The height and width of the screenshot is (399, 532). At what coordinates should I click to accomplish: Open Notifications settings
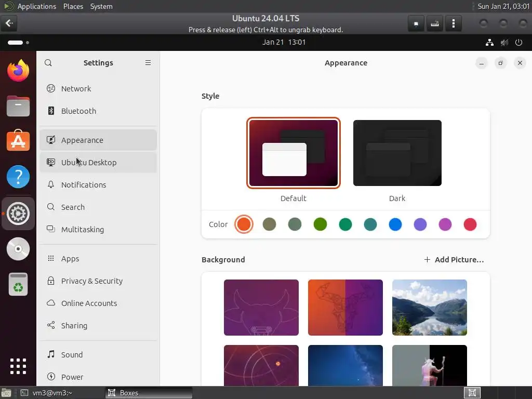98,185
